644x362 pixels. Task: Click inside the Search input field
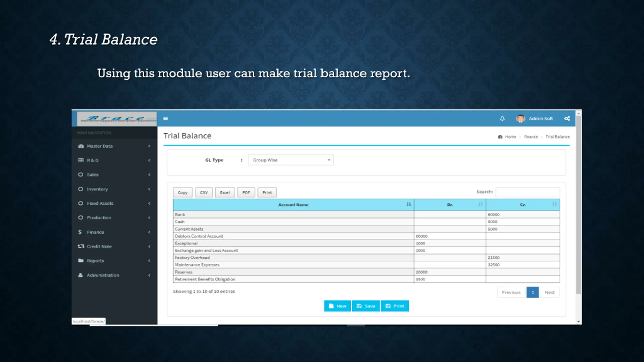[x=528, y=192]
